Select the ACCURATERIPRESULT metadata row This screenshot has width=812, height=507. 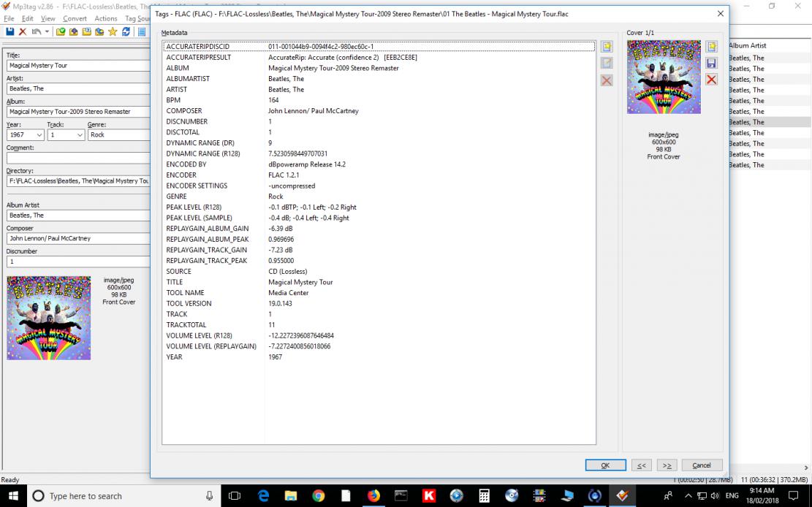click(x=379, y=57)
